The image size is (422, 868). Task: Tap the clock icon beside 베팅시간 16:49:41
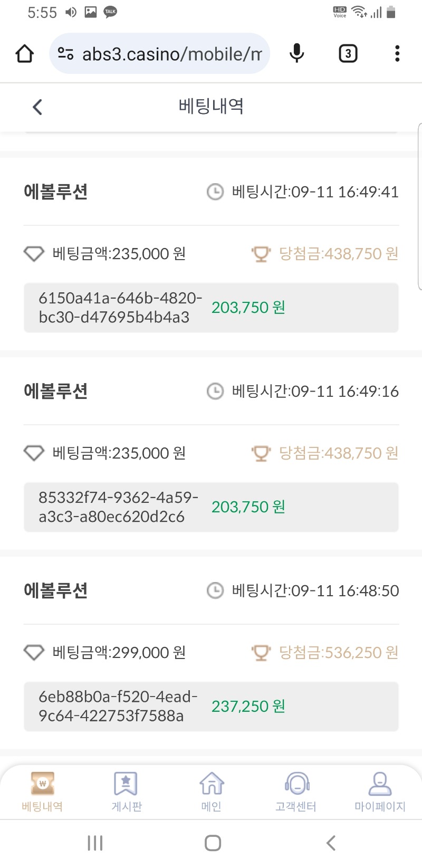tap(215, 192)
